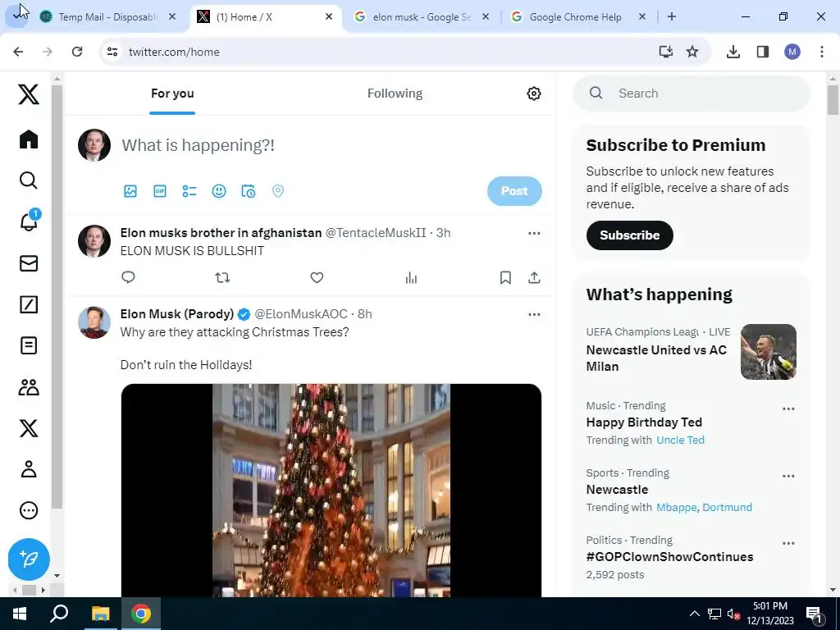Switch to Temp Mail browser tab
The height and width of the screenshot is (630, 840).
109,17
